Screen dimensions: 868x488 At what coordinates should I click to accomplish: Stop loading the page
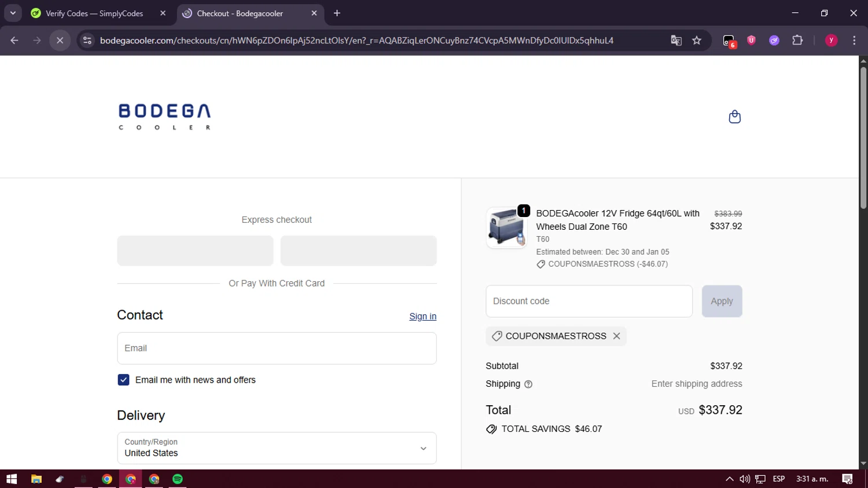click(60, 41)
